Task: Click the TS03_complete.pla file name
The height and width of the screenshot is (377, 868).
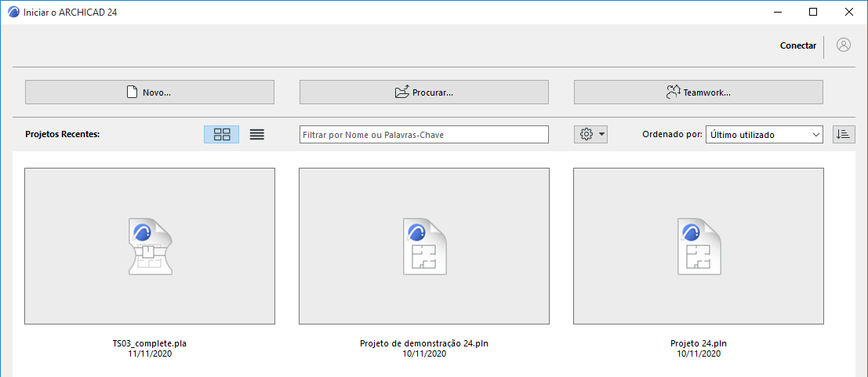Action: click(150, 344)
